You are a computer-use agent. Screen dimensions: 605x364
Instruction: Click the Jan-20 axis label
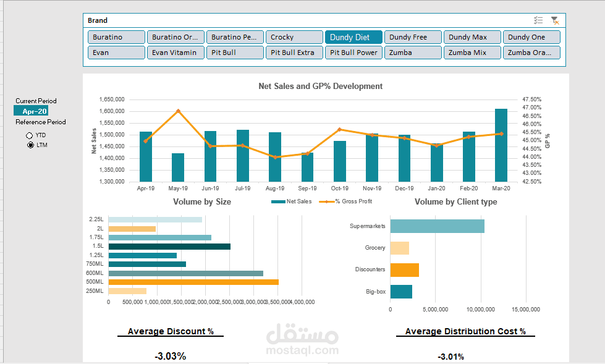[436, 188]
